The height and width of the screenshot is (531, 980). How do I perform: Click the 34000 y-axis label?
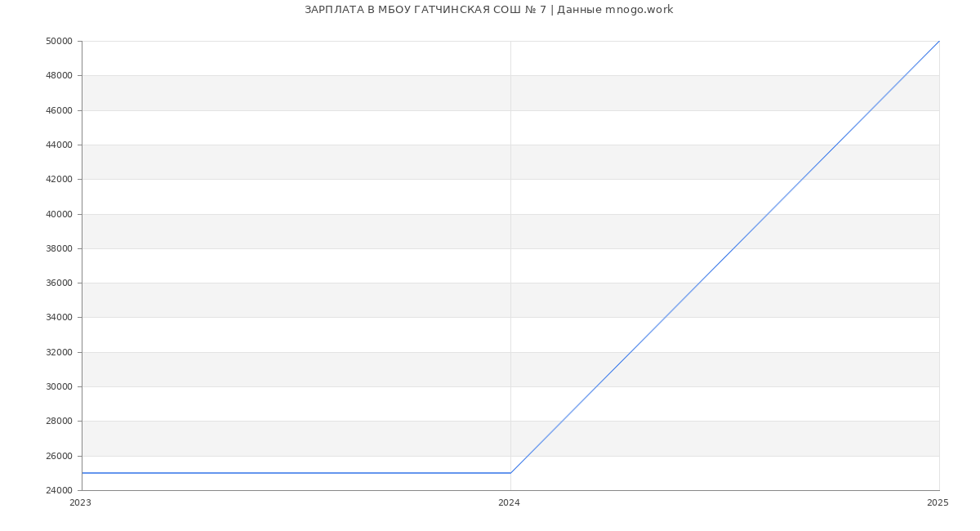tap(60, 318)
